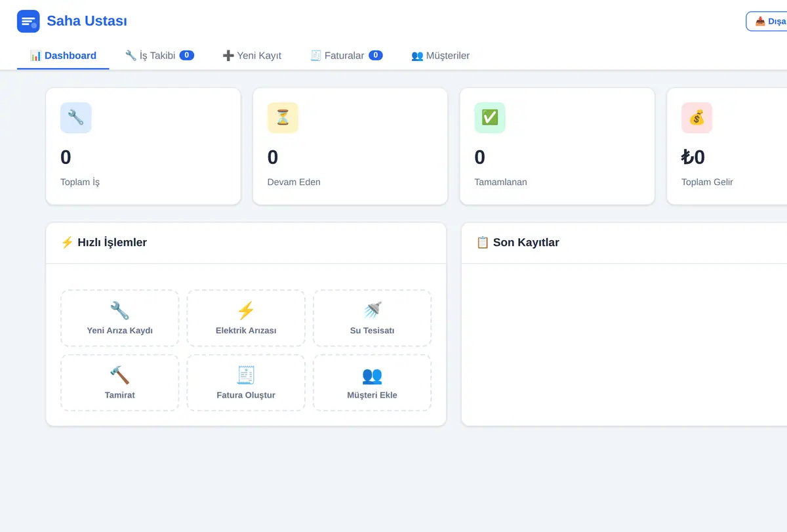Click the Devam Eden label
Viewport: 787px width, 532px height.
tap(294, 182)
